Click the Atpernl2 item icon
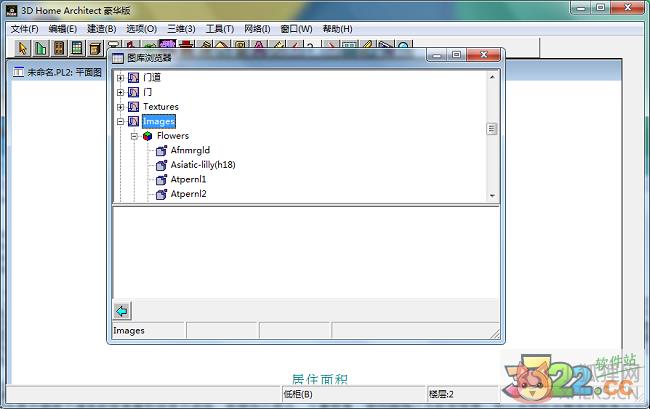 click(161, 194)
